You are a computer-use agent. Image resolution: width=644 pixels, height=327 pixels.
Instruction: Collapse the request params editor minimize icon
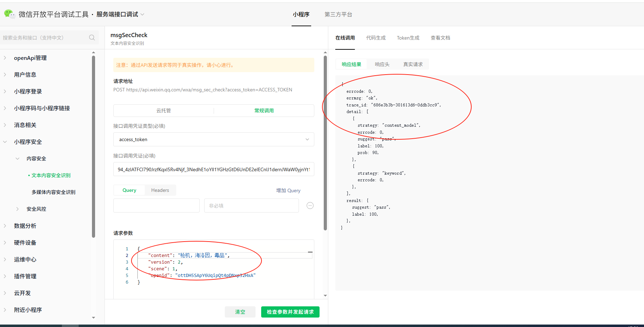coord(310,252)
